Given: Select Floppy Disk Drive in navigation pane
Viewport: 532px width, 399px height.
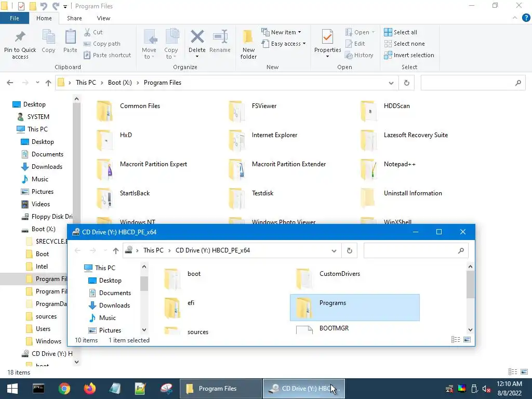Looking at the screenshot, I should pyautogui.click(x=52, y=217).
